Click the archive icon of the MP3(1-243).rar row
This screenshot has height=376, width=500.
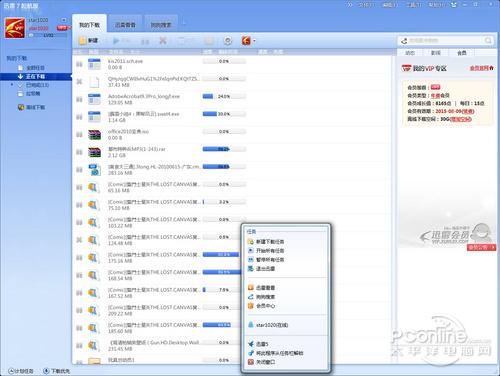(94, 152)
